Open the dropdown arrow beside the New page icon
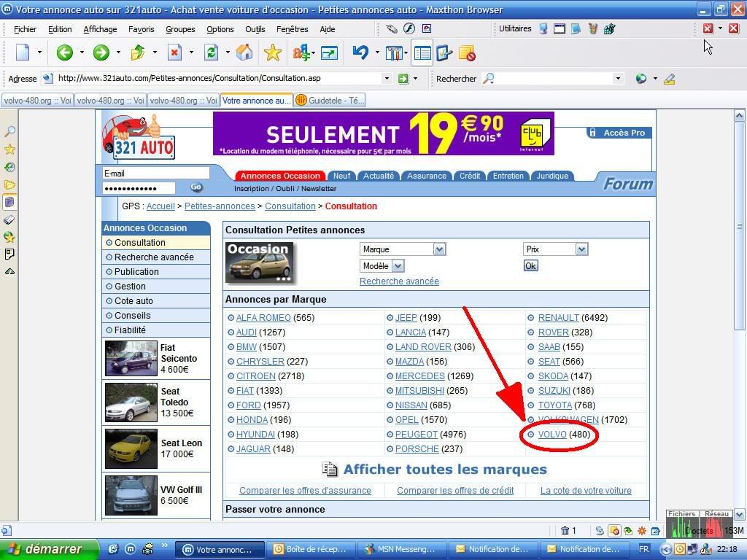The height and width of the screenshot is (560, 747). coord(39,52)
